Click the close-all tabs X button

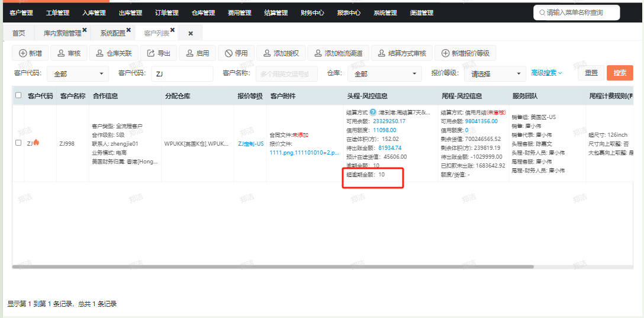tap(191, 34)
